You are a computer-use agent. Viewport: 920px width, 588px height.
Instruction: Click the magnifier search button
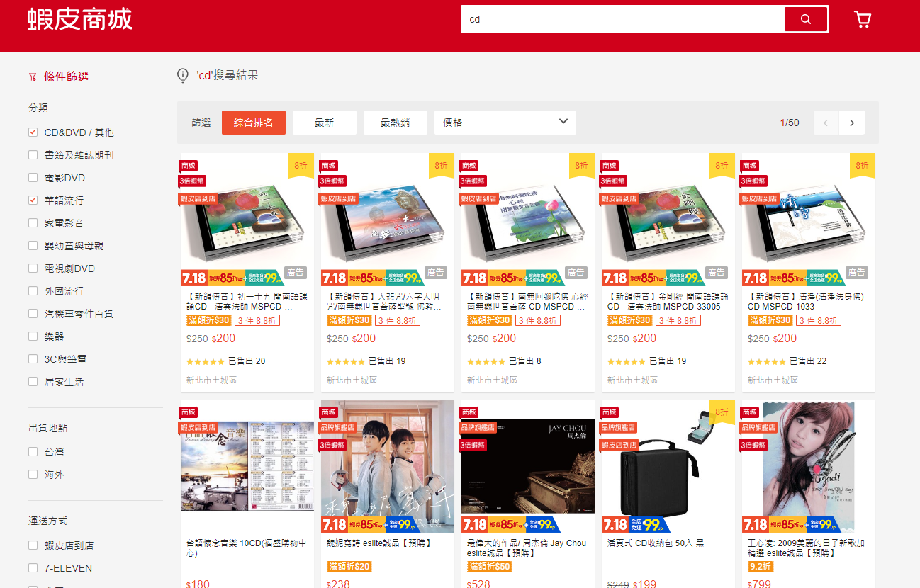(x=806, y=19)
